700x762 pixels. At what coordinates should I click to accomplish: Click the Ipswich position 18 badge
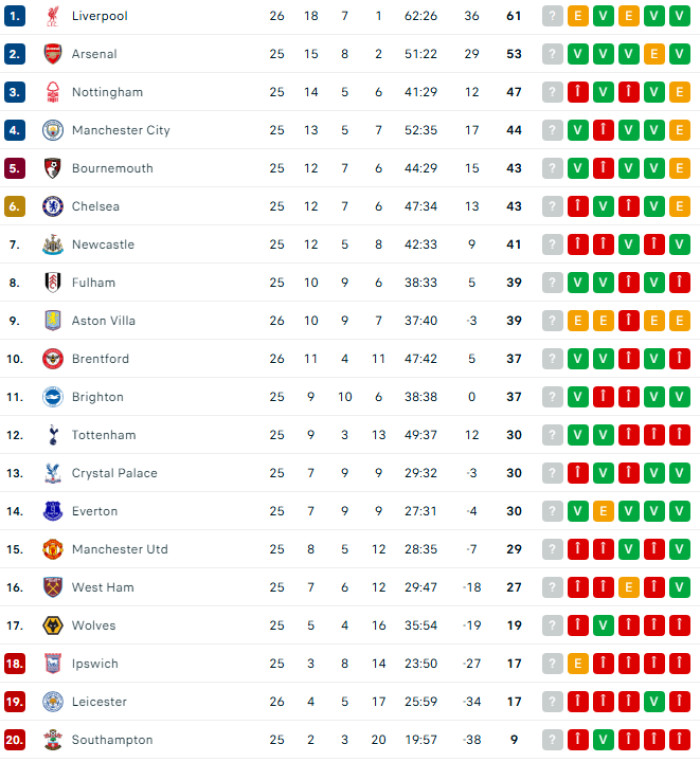click(14, 663)
